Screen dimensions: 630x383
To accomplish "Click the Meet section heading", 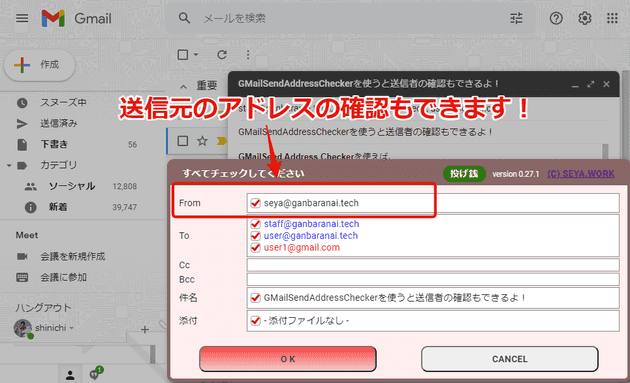I will (27, 235).
